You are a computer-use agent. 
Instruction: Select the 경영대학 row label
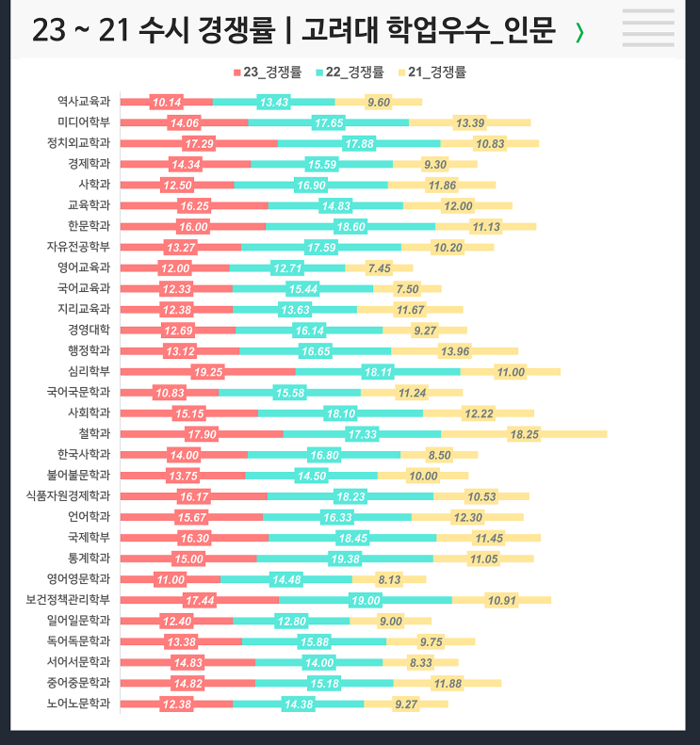click(89, 330)
